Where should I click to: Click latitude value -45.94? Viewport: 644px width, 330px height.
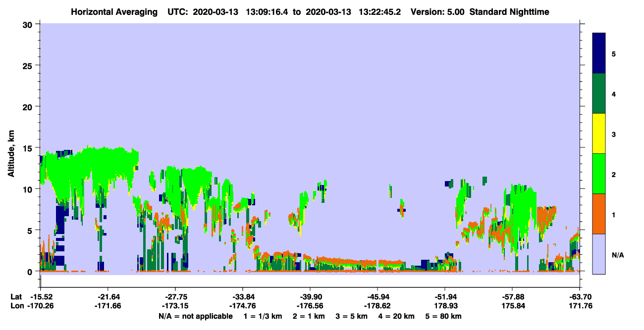[x=377, y=296]
